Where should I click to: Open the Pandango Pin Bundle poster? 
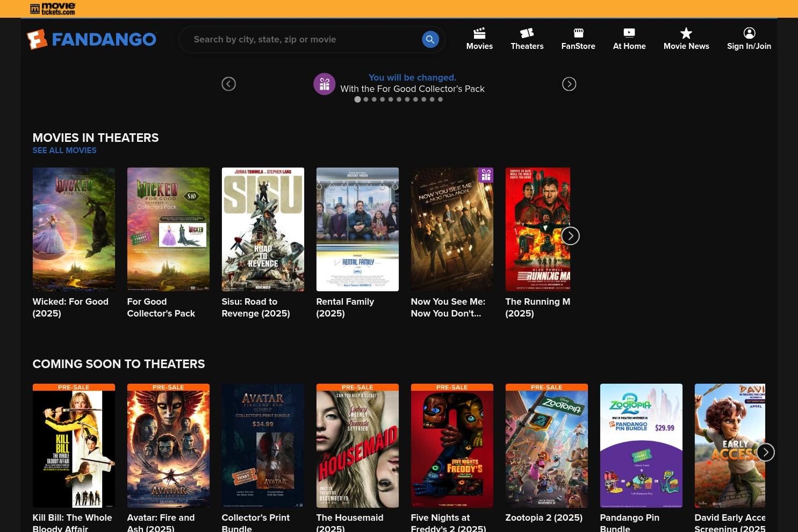(641, 445)
